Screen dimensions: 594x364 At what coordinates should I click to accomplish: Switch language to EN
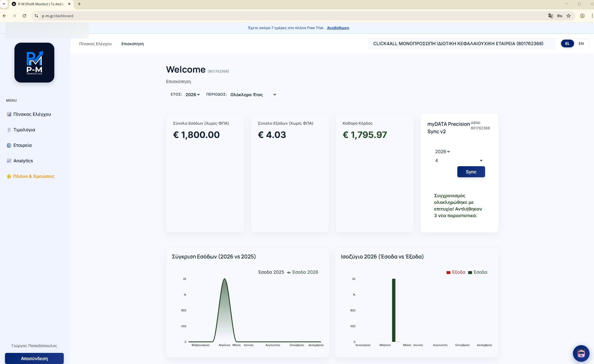(581, 43)
